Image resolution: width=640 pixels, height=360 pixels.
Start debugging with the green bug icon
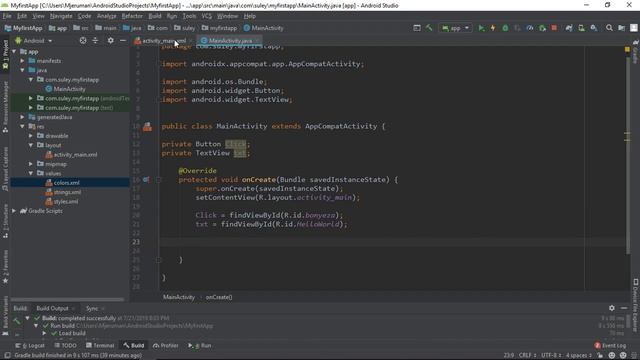[x=505, y=28]
